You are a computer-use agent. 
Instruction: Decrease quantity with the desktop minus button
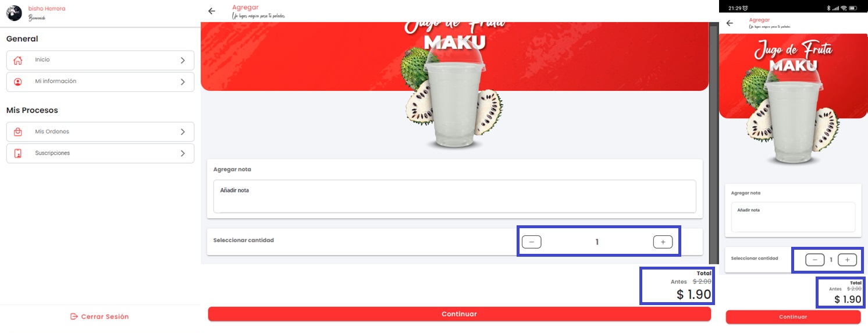click(x=532, y=242)
